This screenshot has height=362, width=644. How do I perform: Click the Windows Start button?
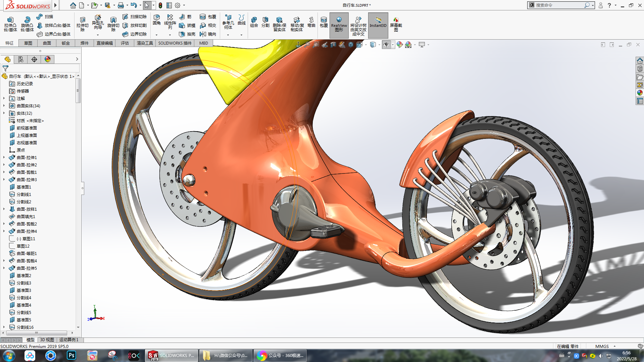point(9,356)
